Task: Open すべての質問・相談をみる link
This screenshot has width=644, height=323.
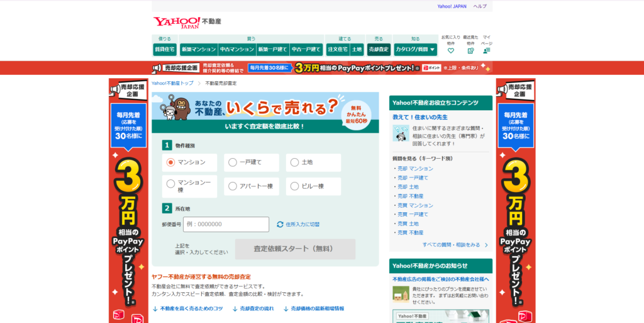Action: pyautogui.click(x=455, y=245)
